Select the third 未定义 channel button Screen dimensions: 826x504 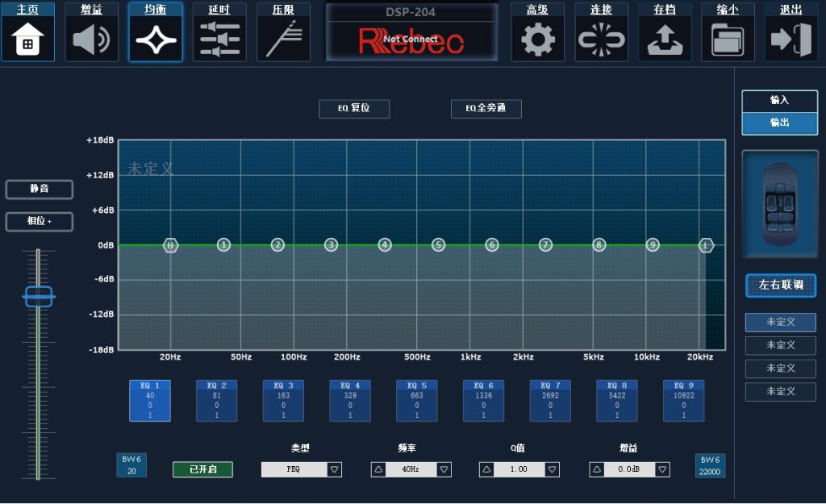point(781,369)
